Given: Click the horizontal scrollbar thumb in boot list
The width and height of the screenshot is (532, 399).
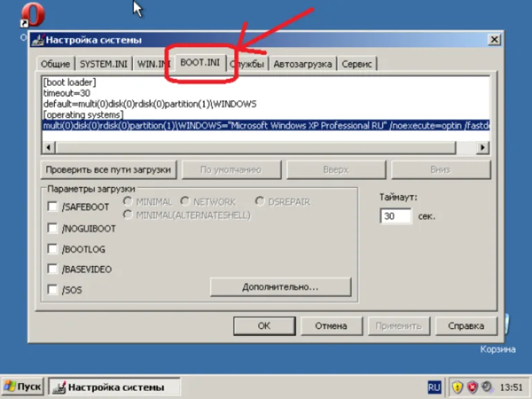Looking at the screenshot, I should tap(256, 148).
